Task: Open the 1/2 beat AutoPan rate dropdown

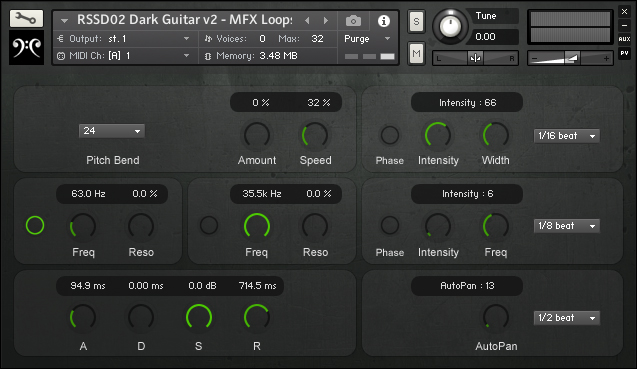Action: click(x=567, y=318)
